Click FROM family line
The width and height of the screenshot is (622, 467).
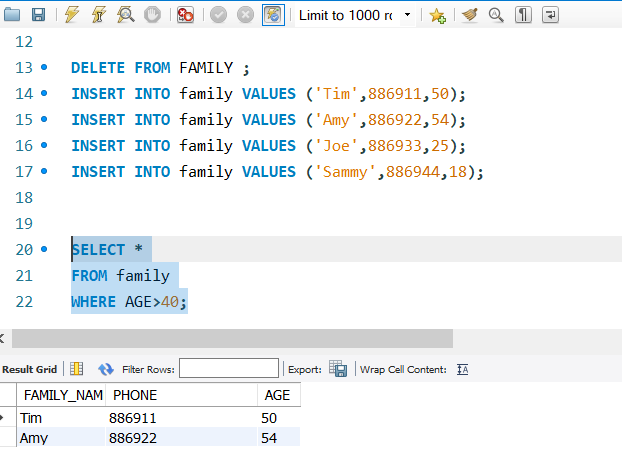tap(121, 276)
